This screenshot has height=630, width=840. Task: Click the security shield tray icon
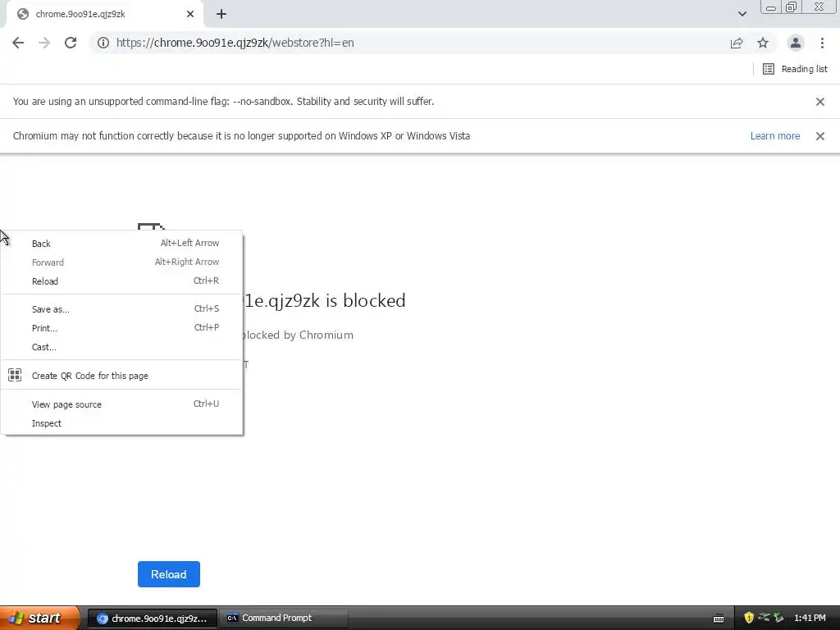click(x=749, y=619)
